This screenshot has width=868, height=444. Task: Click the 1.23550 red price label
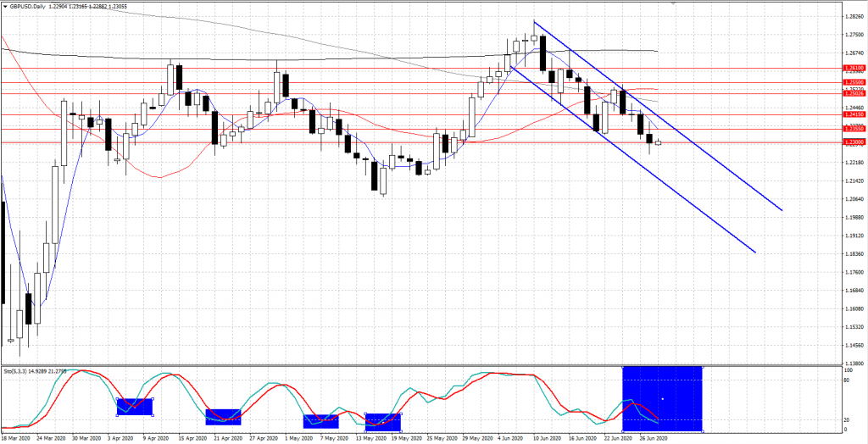pos(854,128)
